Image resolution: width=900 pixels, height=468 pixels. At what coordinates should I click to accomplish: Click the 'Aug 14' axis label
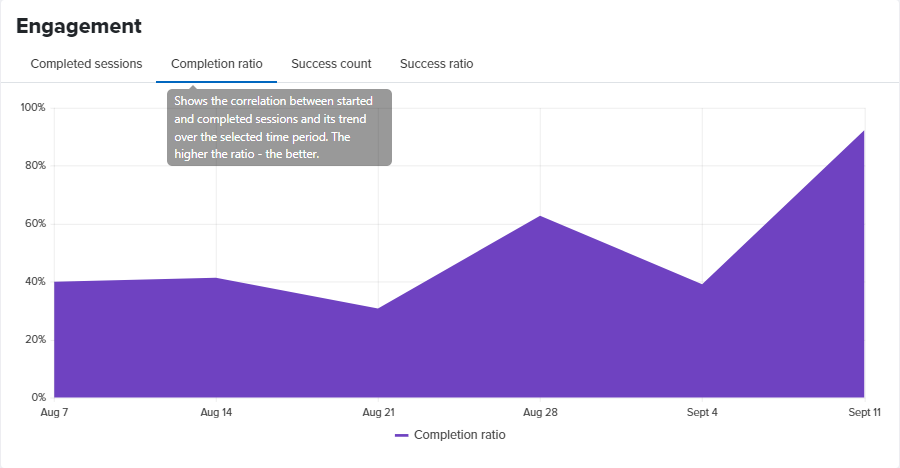coord(216,412)
